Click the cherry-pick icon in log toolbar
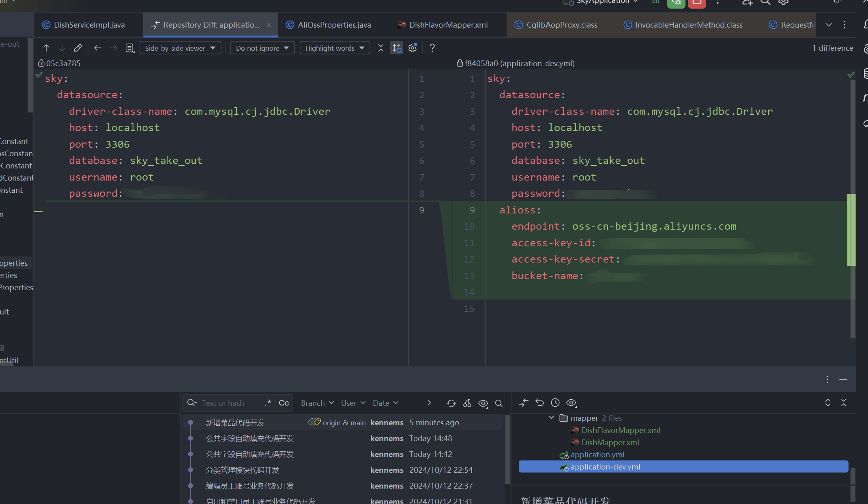868x504 pixels. pyautogui.click(x=467, y=403)
